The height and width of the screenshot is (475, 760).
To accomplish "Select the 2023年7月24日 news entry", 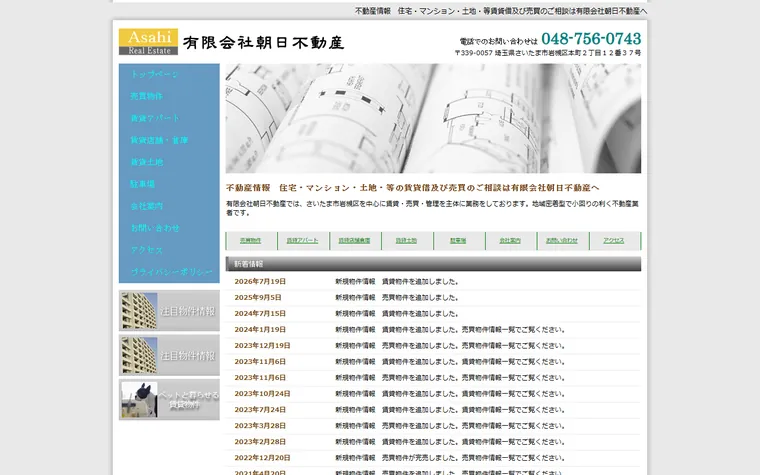I will (433, 410).
